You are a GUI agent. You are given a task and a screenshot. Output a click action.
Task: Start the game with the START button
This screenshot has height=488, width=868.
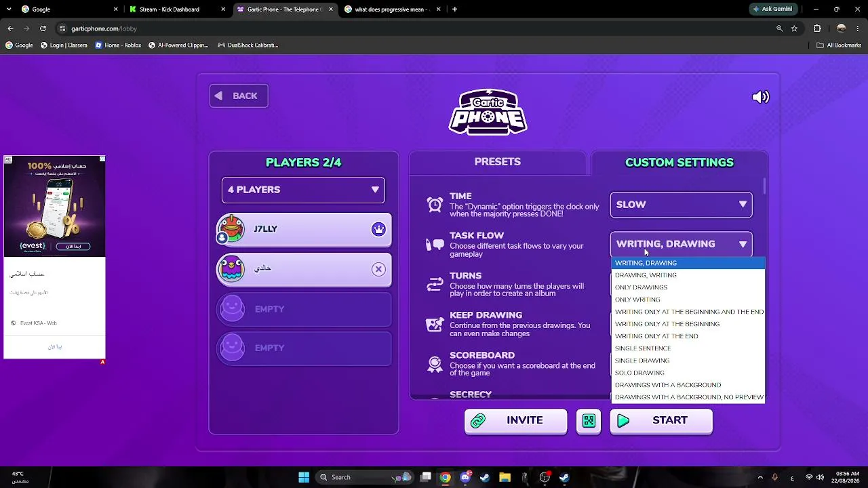[x=661, y=421]
